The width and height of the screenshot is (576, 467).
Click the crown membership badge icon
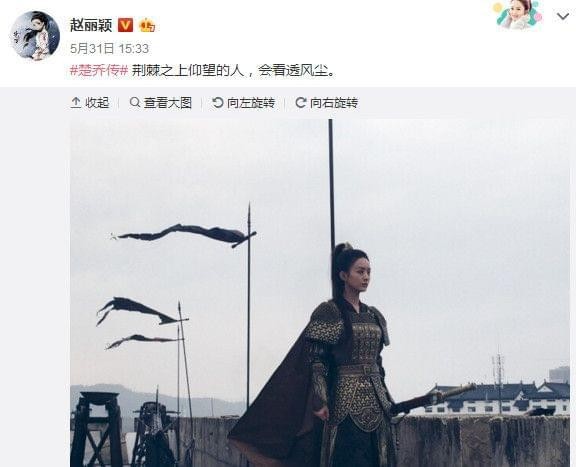[147, 25]
